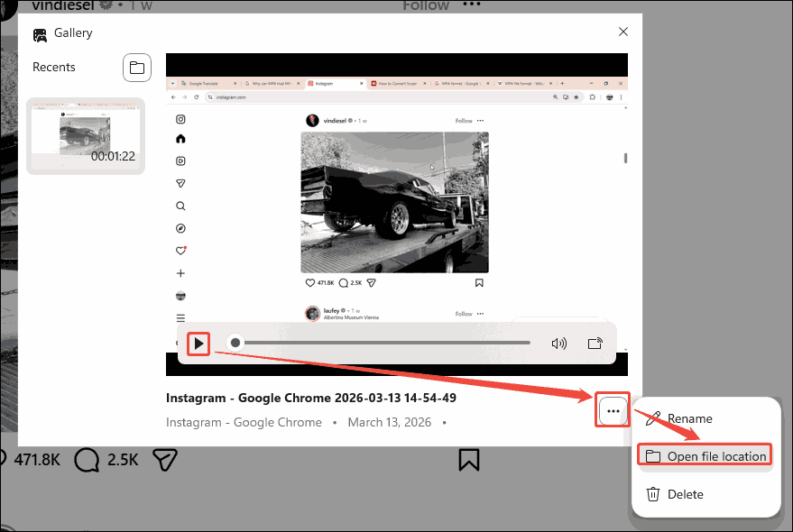Screen dimensions: 793x532
Task: Click the video seek slider handle
Action: click(x=235, y=343)
